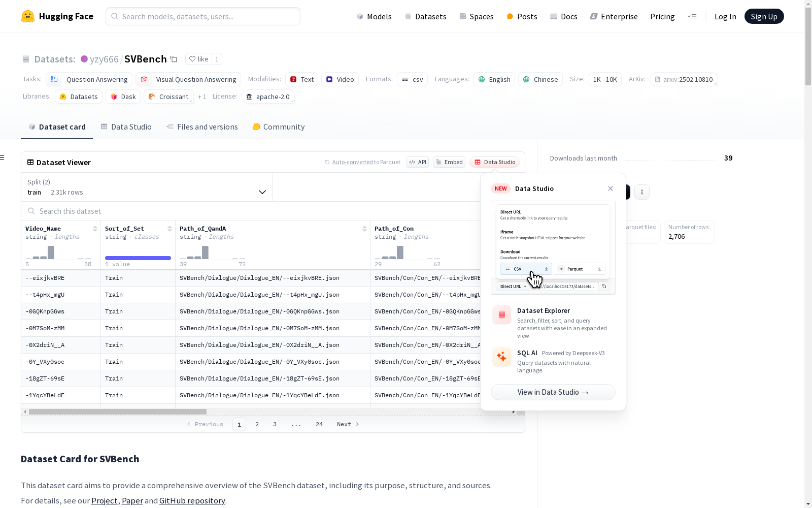Select the --eixjkvBRE Video_Name cell

point(61,278)
